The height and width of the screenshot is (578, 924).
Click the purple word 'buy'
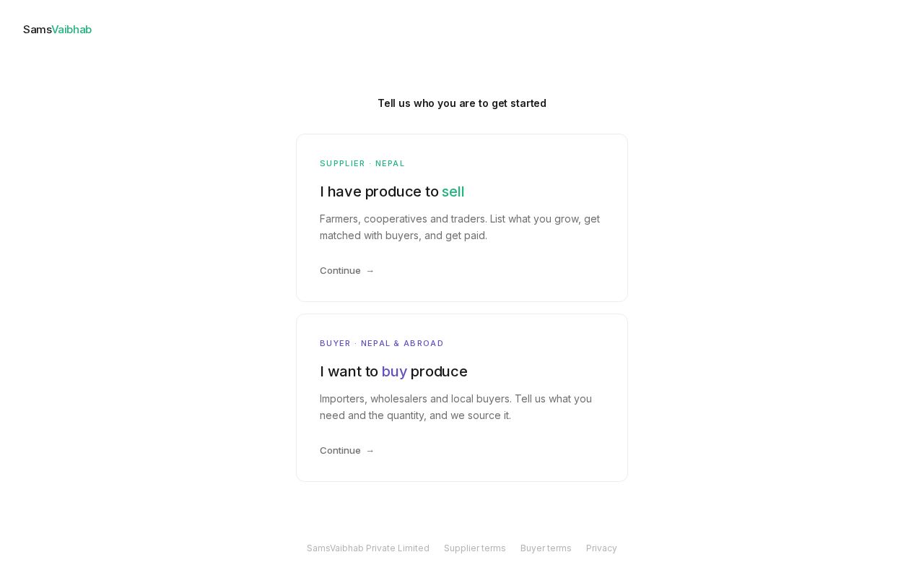click(394, 371)
